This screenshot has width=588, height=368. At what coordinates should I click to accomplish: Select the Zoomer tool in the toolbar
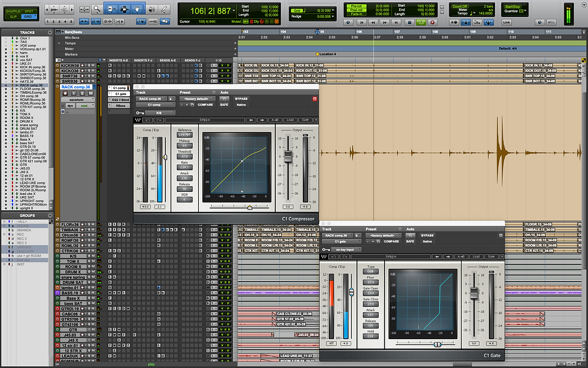pos(97,9)
